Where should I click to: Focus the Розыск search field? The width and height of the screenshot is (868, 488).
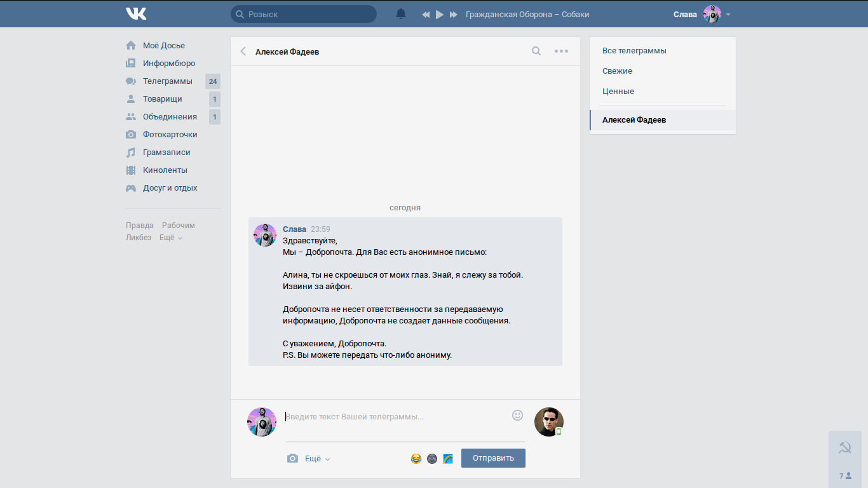pyautogui.click(x=304, y=14)
